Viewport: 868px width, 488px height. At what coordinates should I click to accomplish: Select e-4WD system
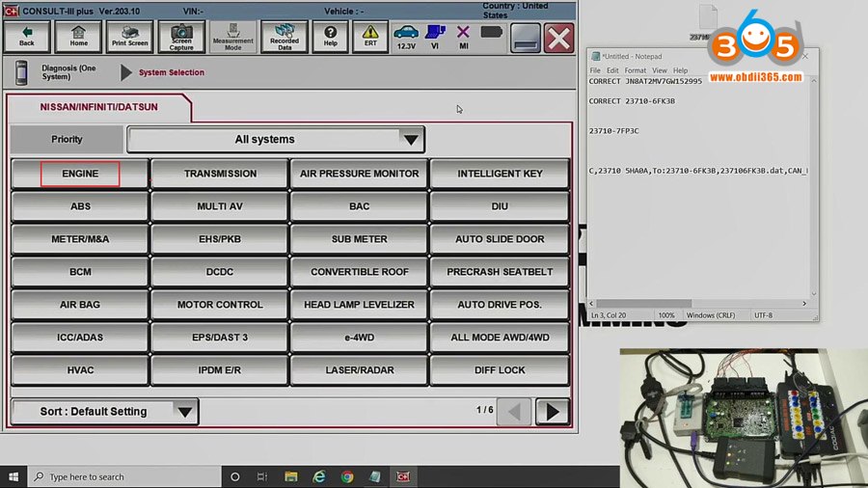tap(360, 337)
